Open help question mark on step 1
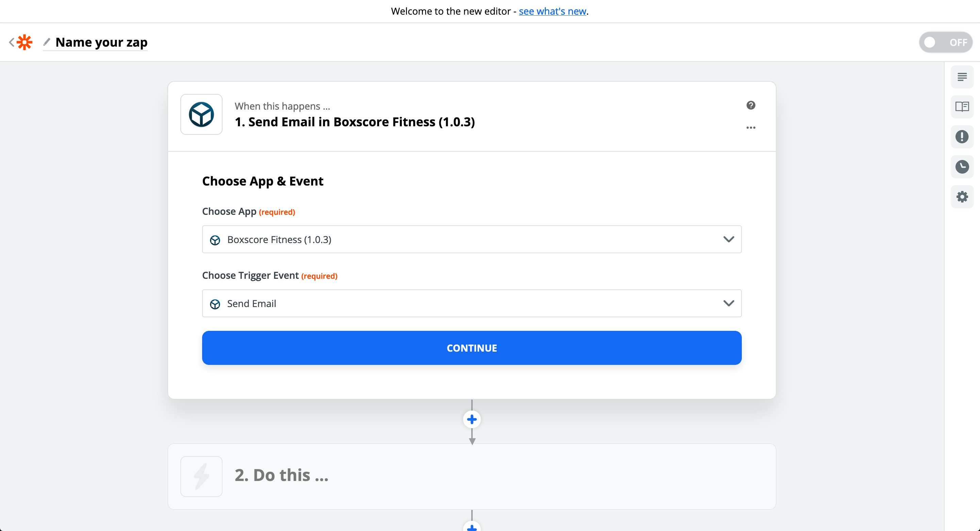980x531 pixels. pos(751,105)
